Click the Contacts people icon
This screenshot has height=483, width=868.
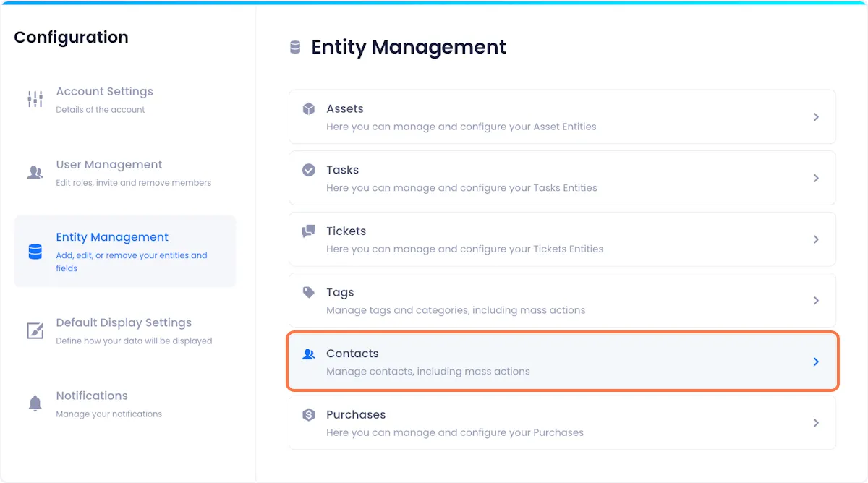pos(309,354)
